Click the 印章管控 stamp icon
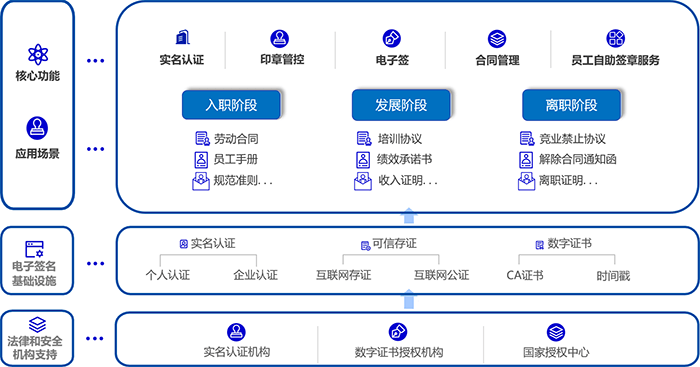This screenshot has width=700, height=367. pyautogui.click(x=279, y=39)
